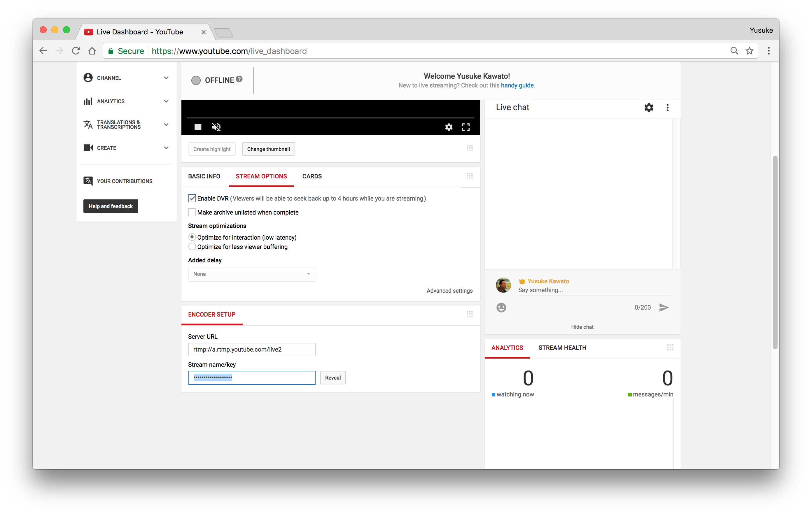Expand Translations & Transcriptions chevron
The height and width of the screenshot is (516, 812).
pos(166,124)
